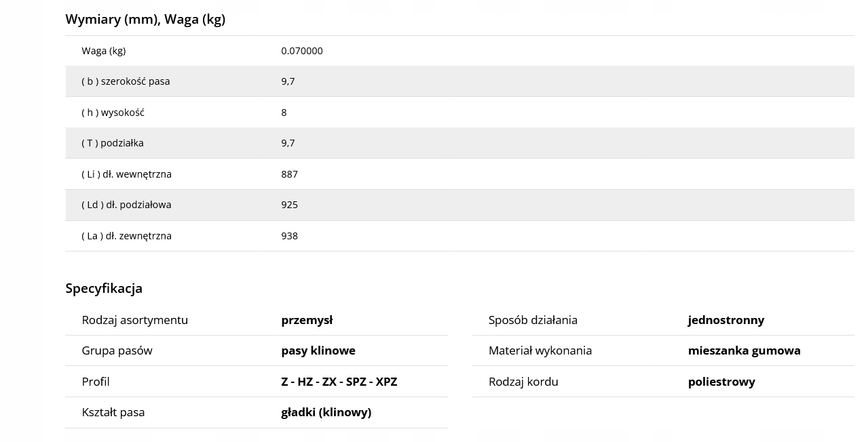Click the 'Specyfikacja' section heading
The image size is (868, 442).
(x=104, y=288)
